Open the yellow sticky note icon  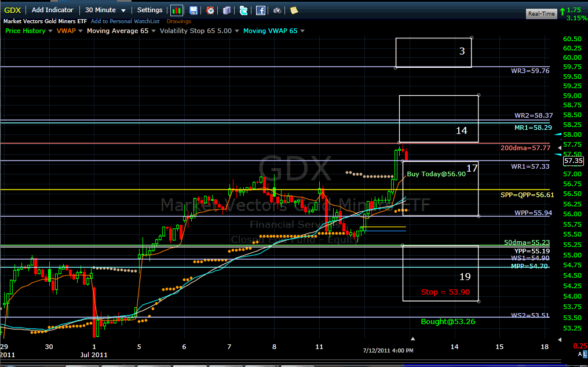click(294, 10)
